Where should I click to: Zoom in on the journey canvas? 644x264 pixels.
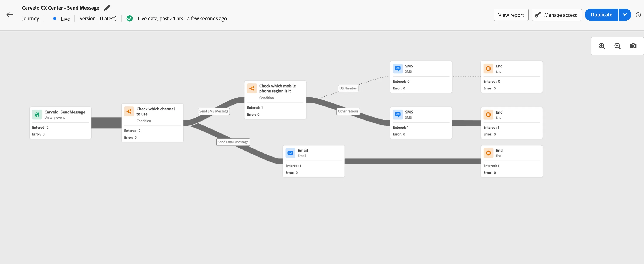pos(602,46)
